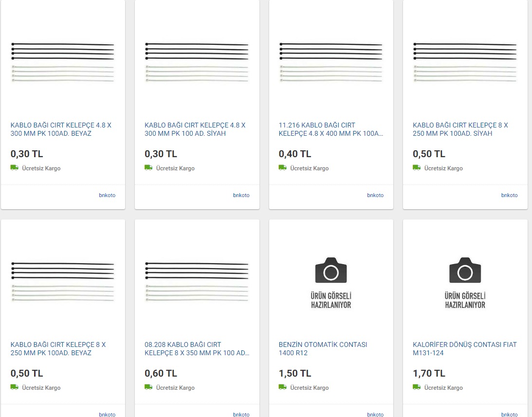Open the 08.208 Kablo Bağı 8 X 350 MM title

(x=197, y=348)
